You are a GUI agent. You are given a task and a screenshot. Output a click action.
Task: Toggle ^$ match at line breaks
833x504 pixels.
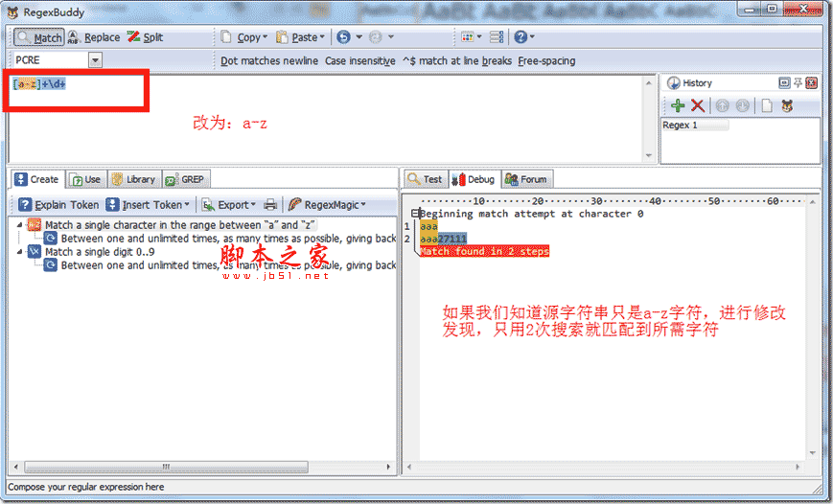(x=457, y=61)
